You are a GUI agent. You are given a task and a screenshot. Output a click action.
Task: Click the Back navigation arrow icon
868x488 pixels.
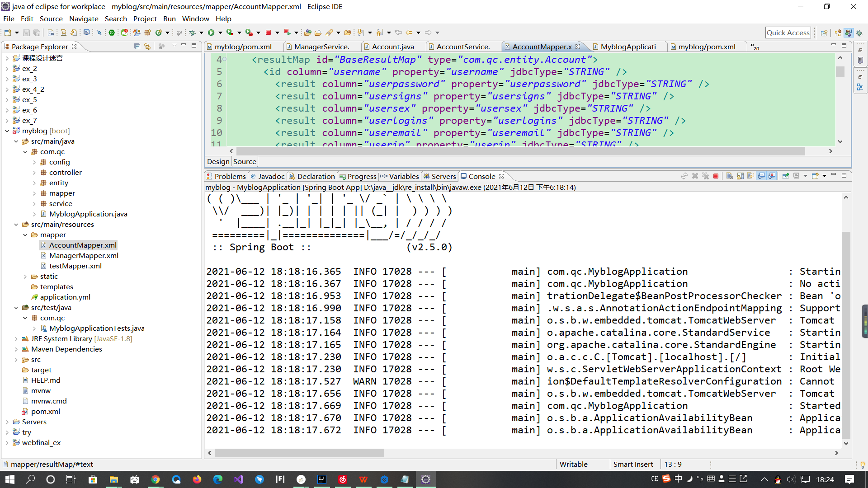[409, 33]
